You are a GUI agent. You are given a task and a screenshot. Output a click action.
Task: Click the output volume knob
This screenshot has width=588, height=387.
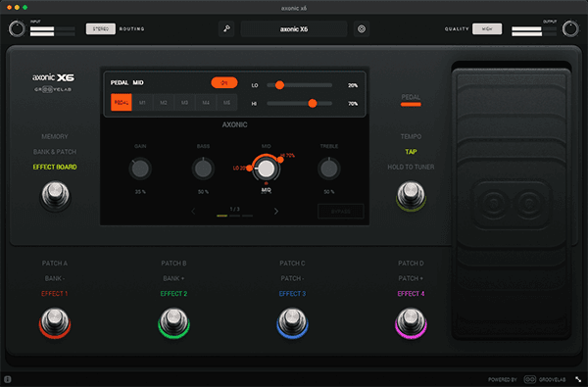570,28
